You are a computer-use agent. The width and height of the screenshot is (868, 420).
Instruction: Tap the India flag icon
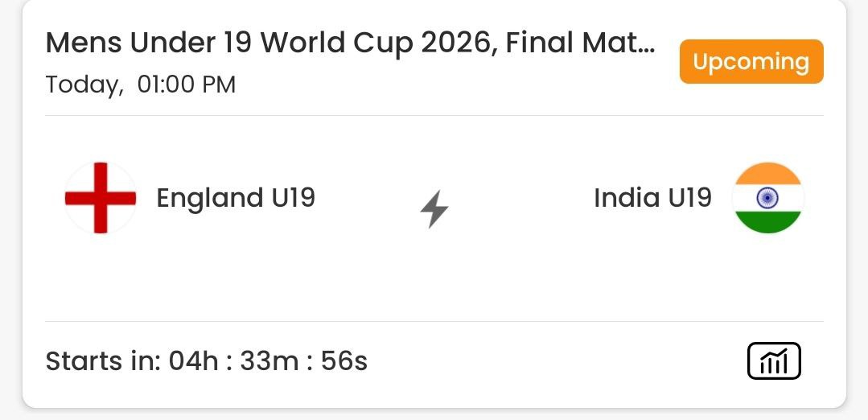pyautogui.click(x=767, y=198)
